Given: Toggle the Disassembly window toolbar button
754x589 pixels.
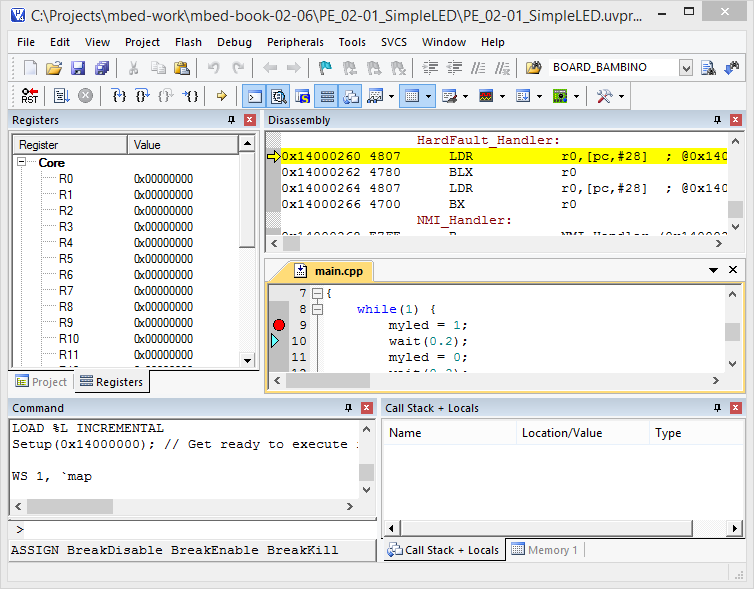Looking at the screenshot, I should pos(278,96).
